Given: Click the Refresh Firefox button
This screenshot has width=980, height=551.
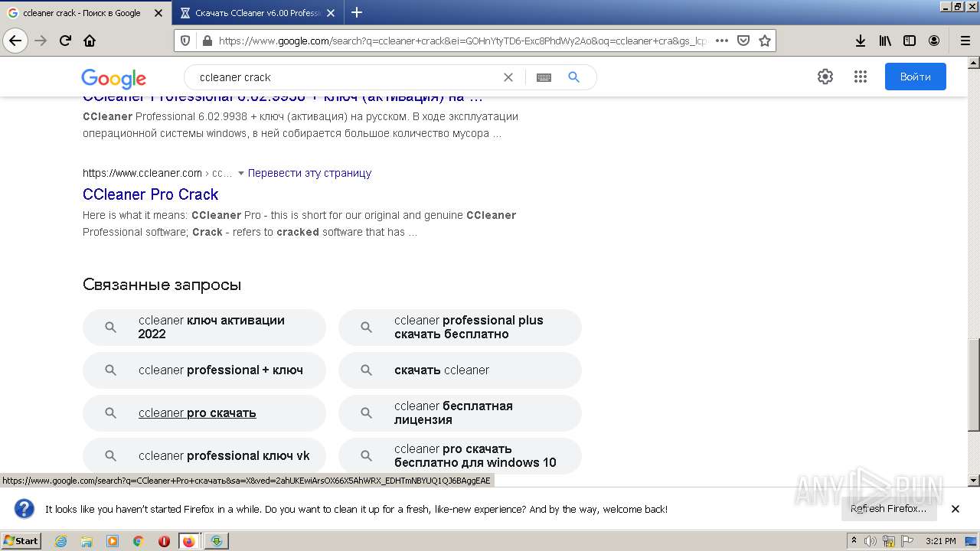Looking at the screenshot, I should click(x=888, y=509).
